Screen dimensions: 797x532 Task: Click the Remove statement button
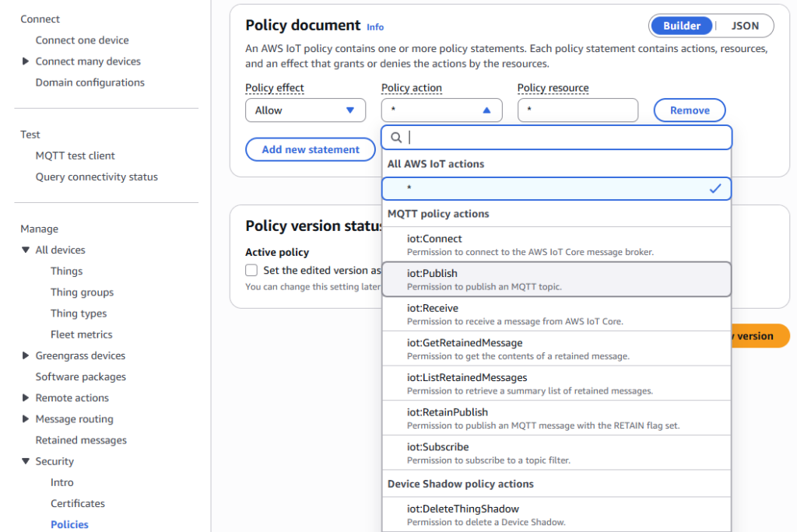point(689,110)
